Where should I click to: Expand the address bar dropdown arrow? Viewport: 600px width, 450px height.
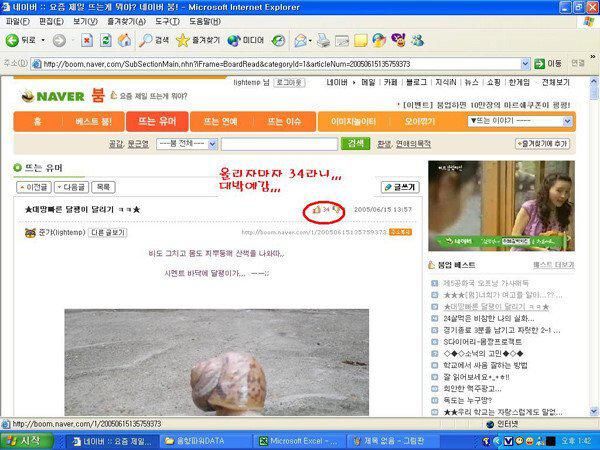[526, 64]
